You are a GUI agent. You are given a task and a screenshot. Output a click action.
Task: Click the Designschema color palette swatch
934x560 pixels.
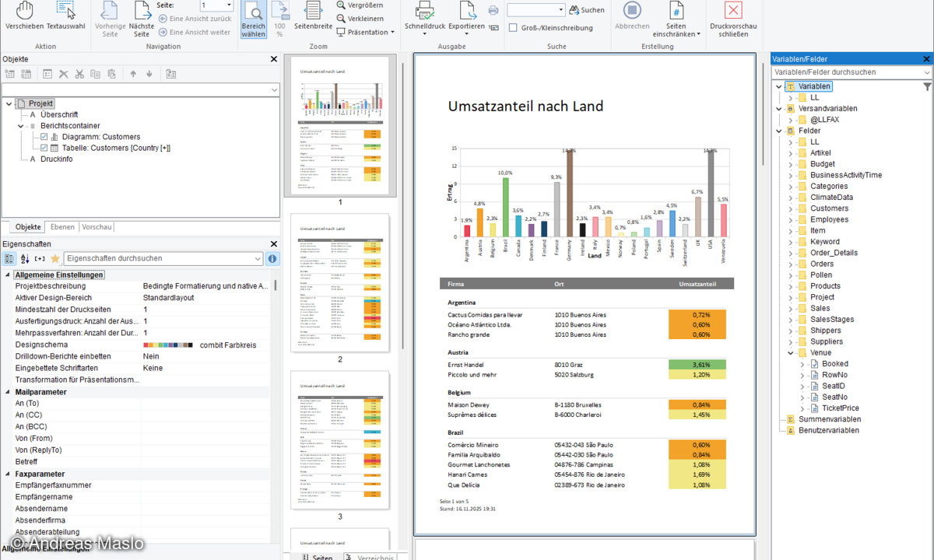168,345
